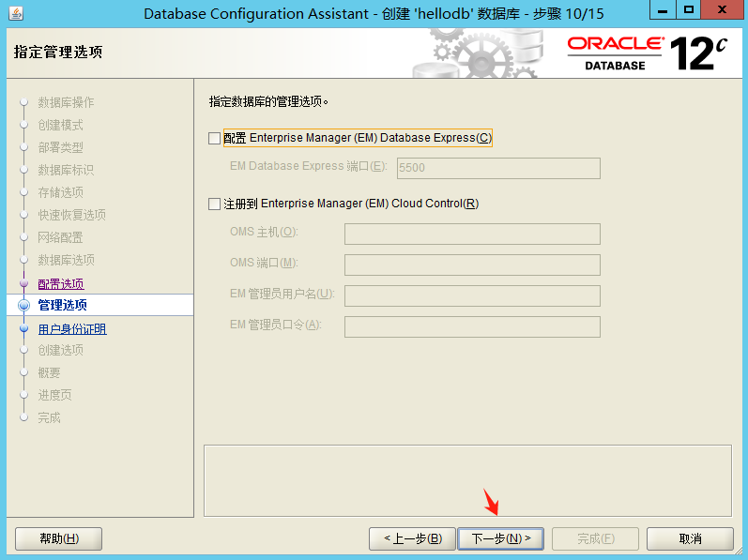The image size is (748, 560).
Task: Click 创建模式 step in sidebar
Action: pyautogui.click(x=60, y=125)
